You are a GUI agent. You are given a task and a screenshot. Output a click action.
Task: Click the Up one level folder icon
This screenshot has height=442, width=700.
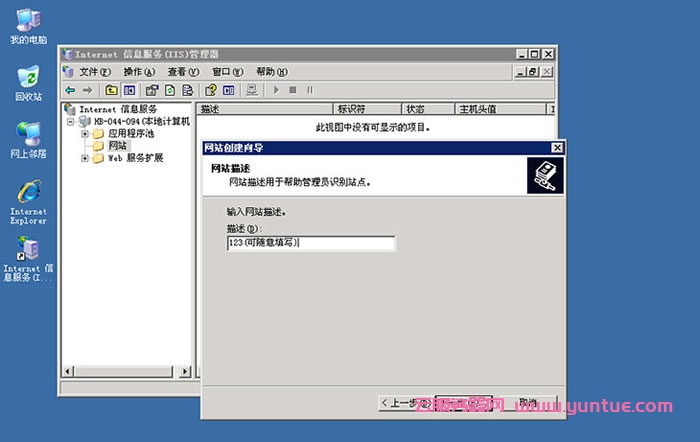(112, 90)
